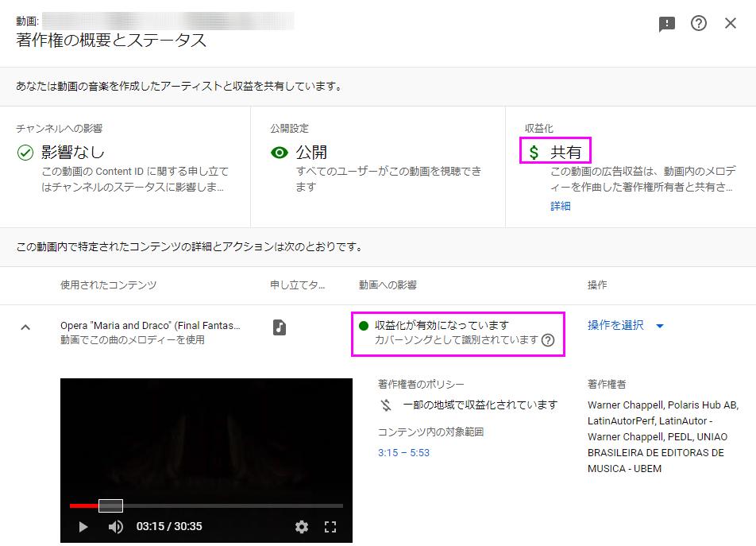Click help icon beside cover song text
Image resolution: width=756 pixels, height=546 pixels.
click(x=548, y=340)
